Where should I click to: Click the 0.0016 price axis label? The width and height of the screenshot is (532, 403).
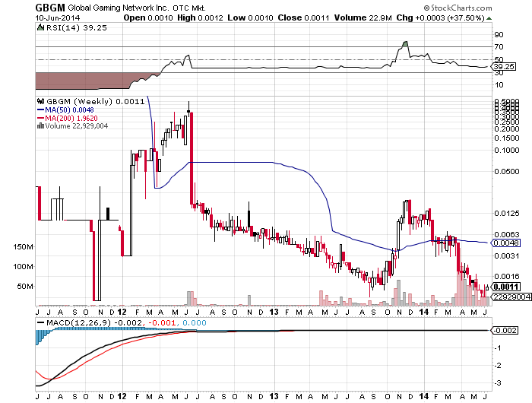pyautogui.click(x=507, y=277)
